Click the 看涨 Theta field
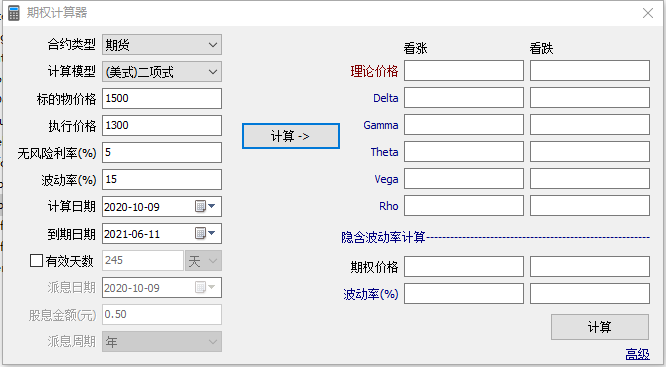Screen dimensions: 666x367 tap(464, 152)
